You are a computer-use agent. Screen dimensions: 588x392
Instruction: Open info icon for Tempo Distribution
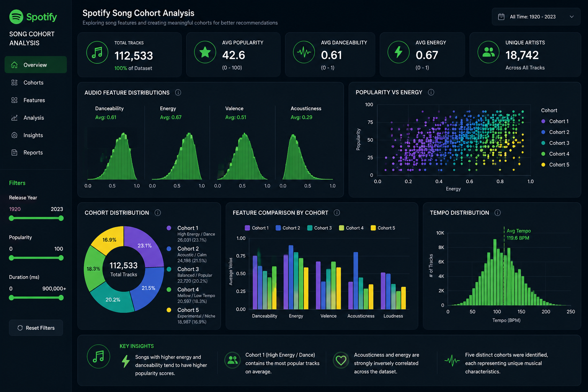click(x=498, y=213)
